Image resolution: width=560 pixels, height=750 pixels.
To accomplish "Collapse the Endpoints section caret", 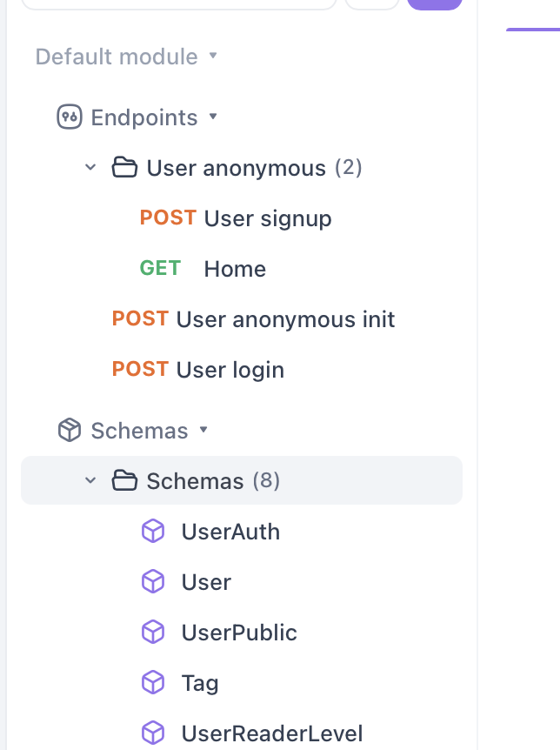I will click(213, 117).
